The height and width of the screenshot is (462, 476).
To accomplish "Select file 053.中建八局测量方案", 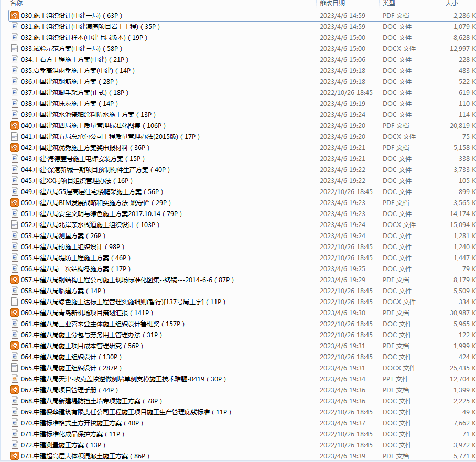I will point(63,235).
